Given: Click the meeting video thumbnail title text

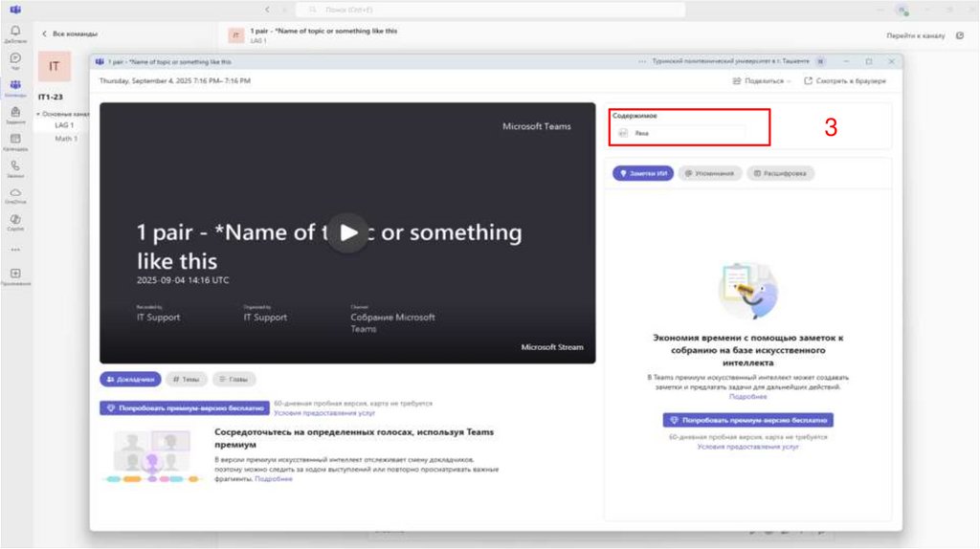Looking at the screenshot, I should (x=329, y=247).
